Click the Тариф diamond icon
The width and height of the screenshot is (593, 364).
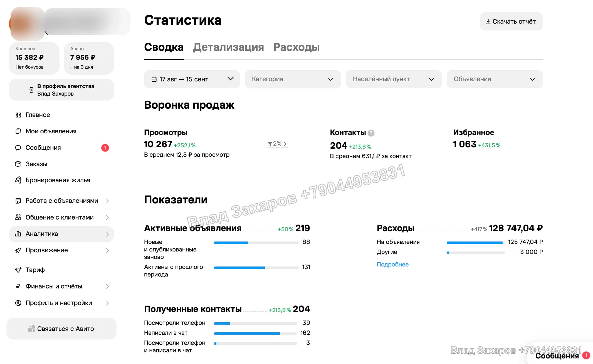click(x=18, y=270)
